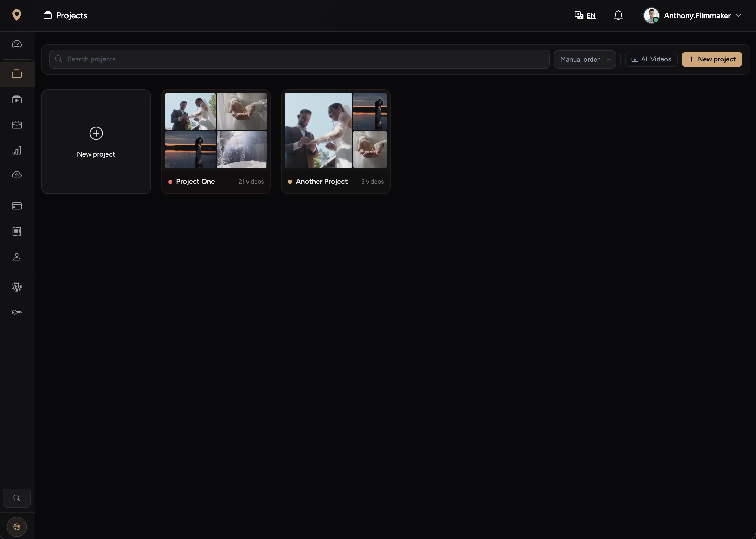
Task: Focus the Search projects input field
Action: 300,59
